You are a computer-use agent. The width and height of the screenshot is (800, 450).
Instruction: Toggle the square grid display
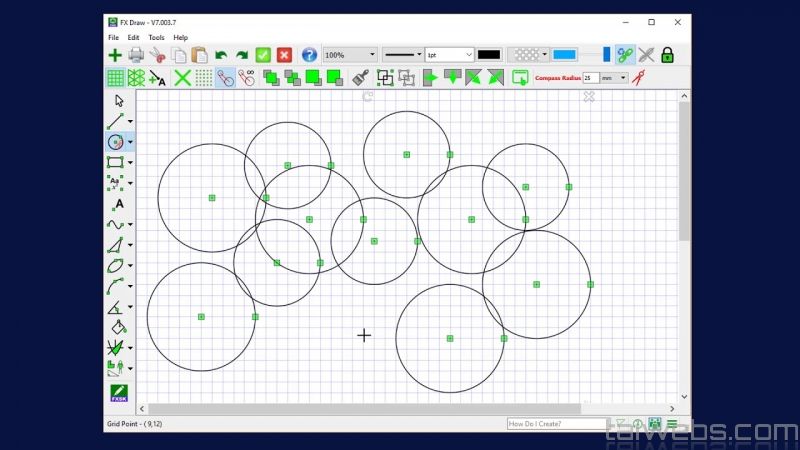click(115, 78)
